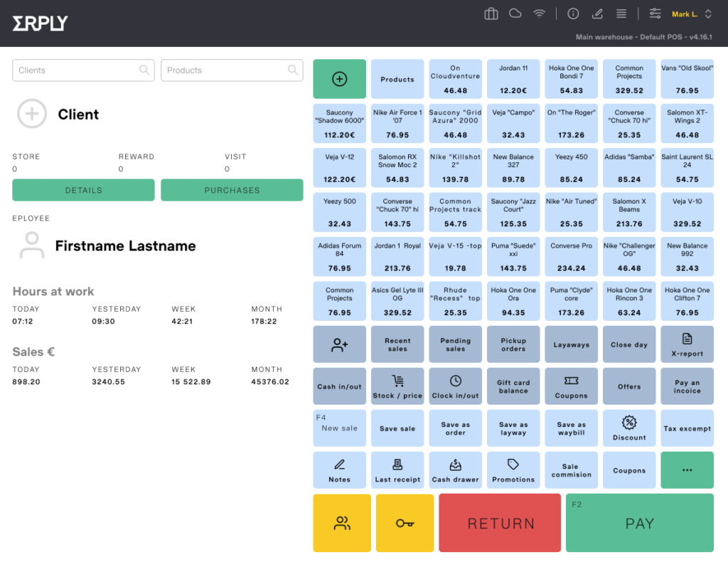Click the add customer person-plus icon

click(339, 344)
